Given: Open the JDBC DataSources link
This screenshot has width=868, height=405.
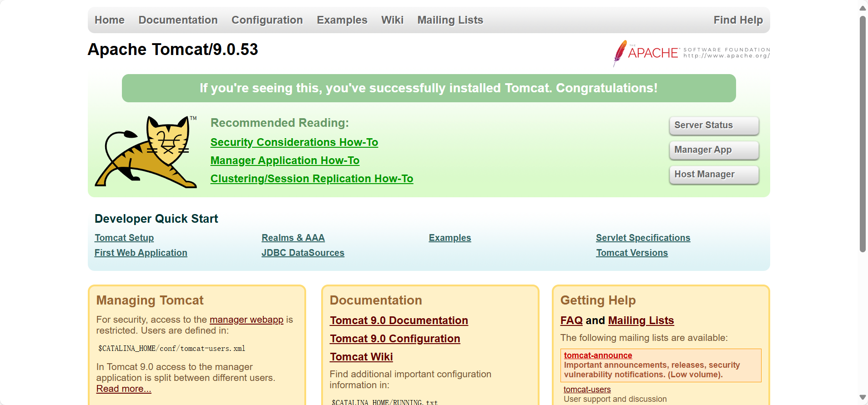Looking at the screenshot, I should 303,253.
